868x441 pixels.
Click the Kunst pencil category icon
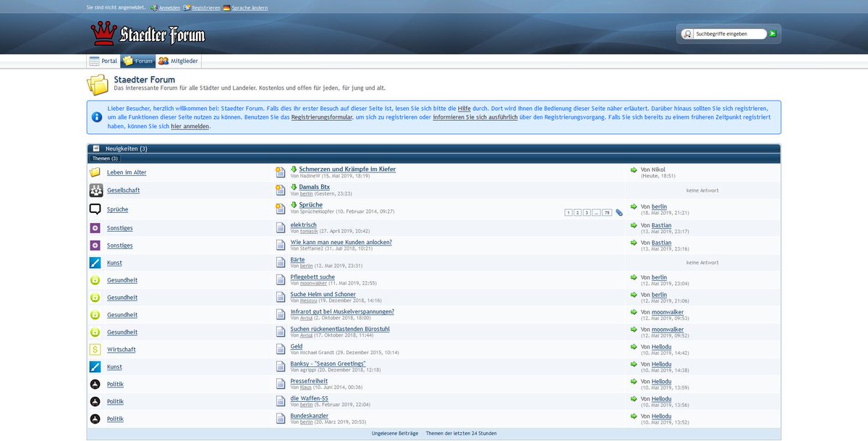click(95, 262)
